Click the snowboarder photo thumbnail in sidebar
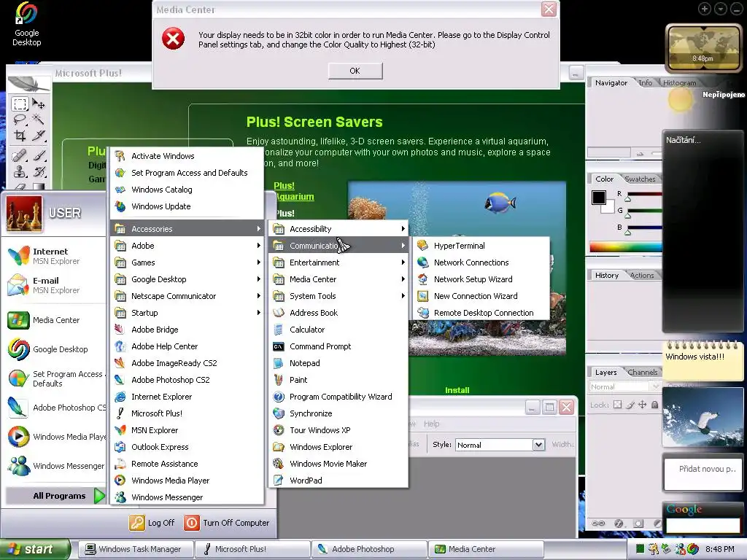 click(703, 419)
